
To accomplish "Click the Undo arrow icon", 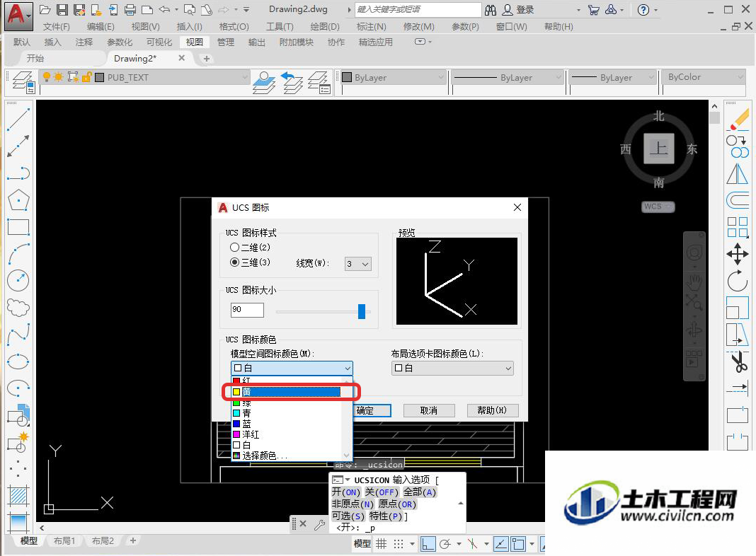I will 164,9.
